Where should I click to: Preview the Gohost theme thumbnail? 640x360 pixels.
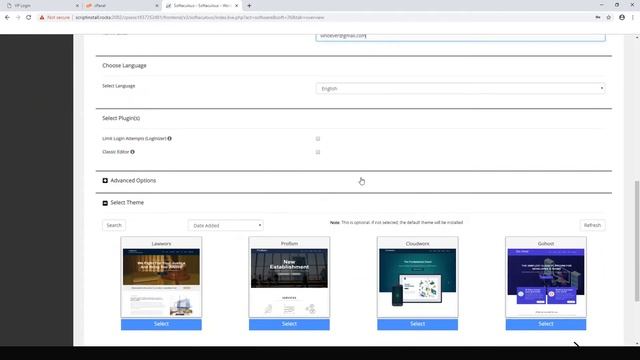[x=546, y=282]
